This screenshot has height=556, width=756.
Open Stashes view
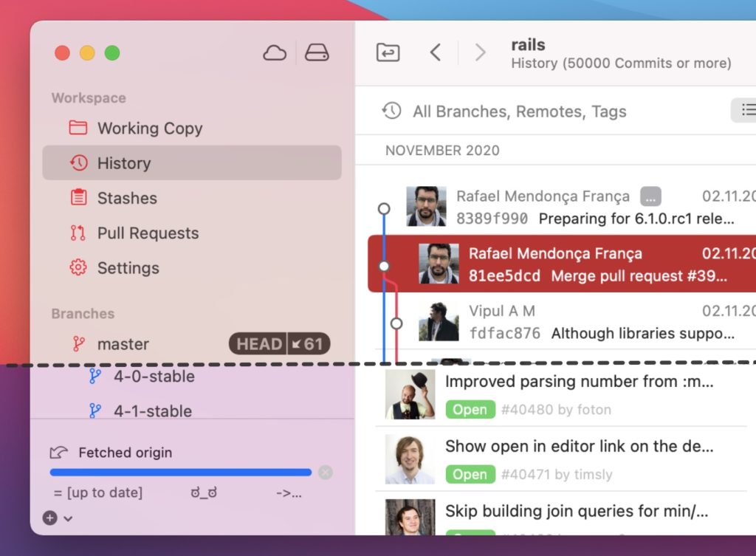192,198
